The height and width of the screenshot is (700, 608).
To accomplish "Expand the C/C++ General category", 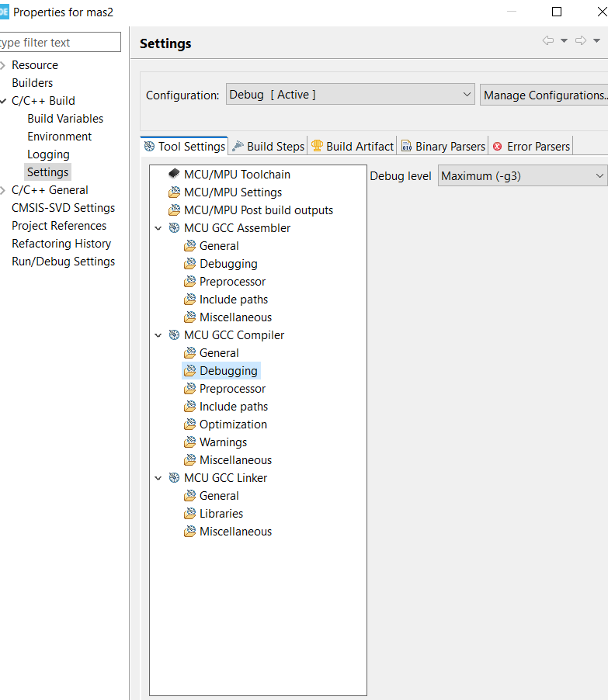I will (x=2, y=190).
